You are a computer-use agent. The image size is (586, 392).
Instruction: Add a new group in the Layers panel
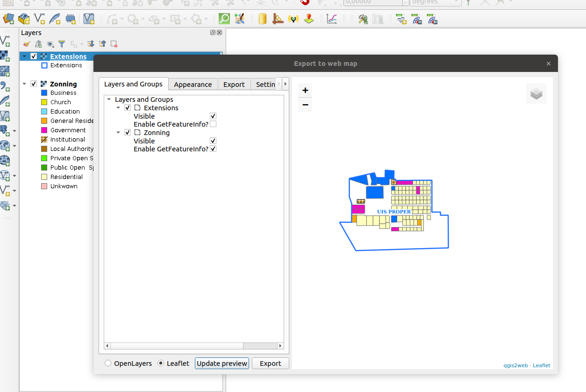[38, 44]
